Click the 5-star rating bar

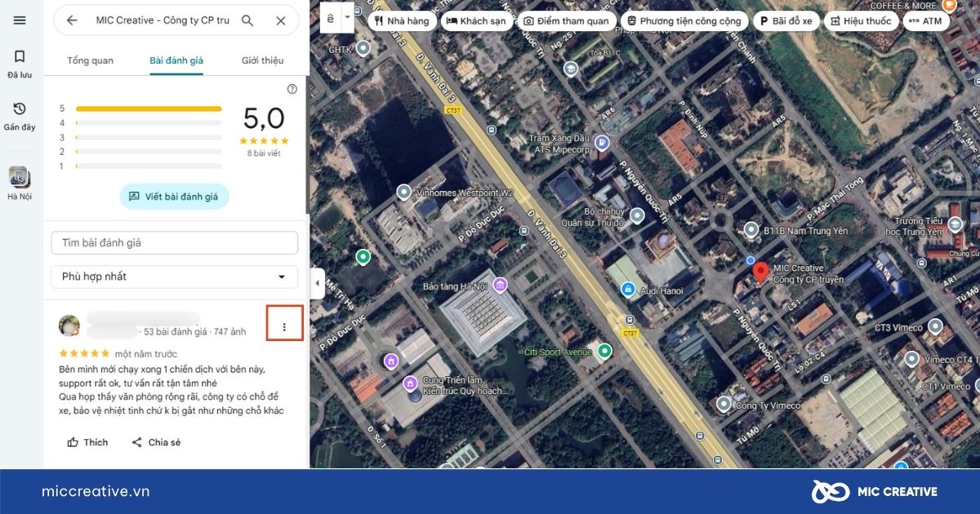point(149,109)
